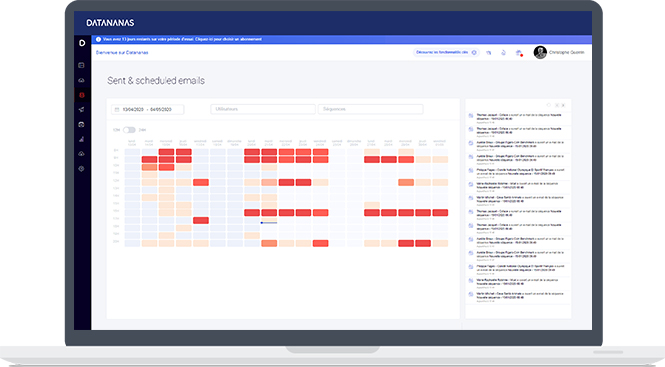Open the Séquences filter dropdown
The width and height of the screenshot is (665, 367).
tap(370, 109)
